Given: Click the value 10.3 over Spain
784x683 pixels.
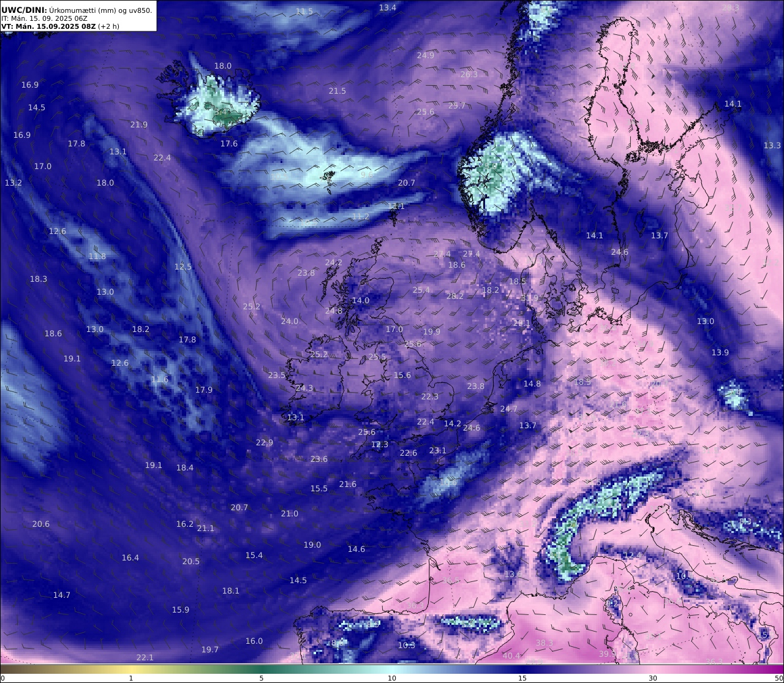Looking at the screenshot, I should 407,645.
